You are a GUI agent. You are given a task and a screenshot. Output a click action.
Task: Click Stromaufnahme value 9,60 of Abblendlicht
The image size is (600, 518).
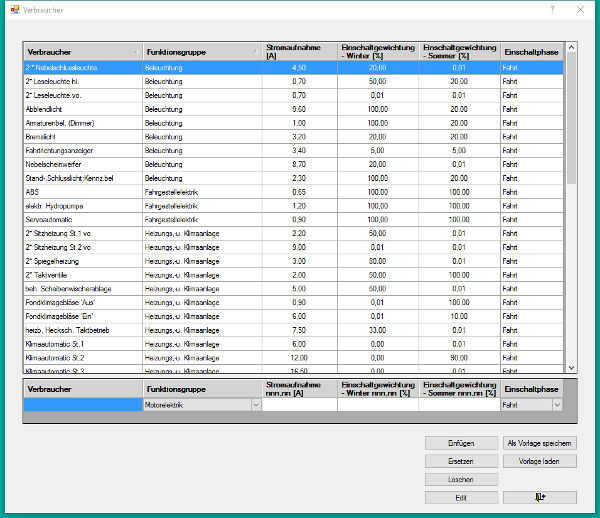tap(299, 109)
